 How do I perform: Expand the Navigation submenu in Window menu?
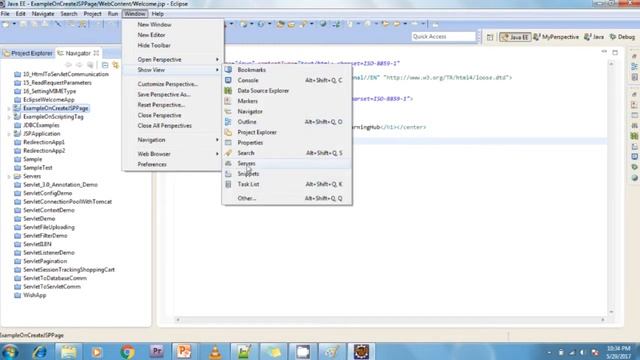pyautogui.click(x=173, y=140)
